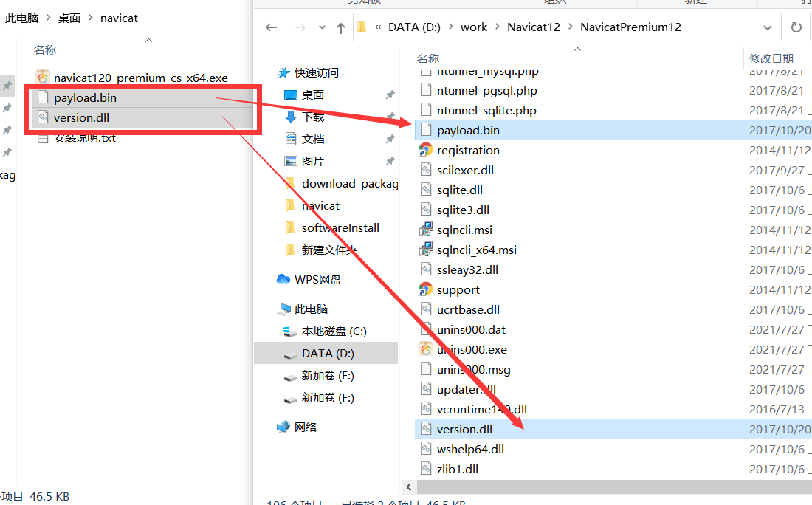This screenshot has height=505, width=812.
Task: Select 安装说明.txt in left window
Action: 85,138
